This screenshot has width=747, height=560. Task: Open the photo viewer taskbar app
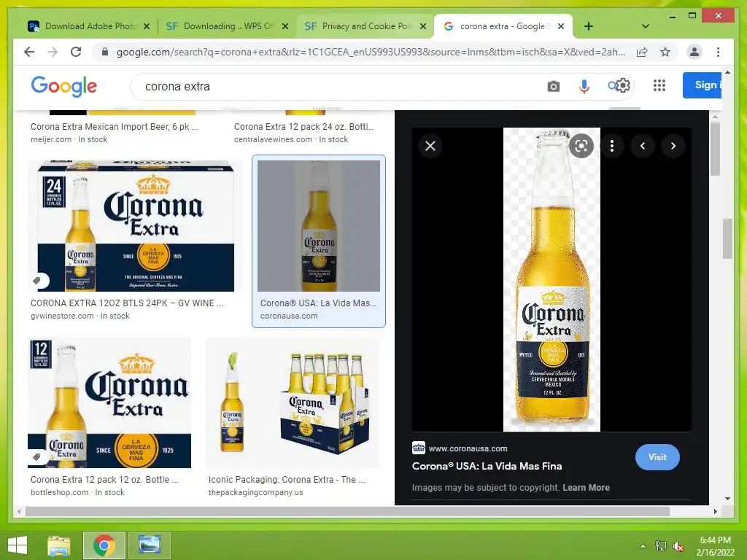pyautogui.click(x=150, y=545)
